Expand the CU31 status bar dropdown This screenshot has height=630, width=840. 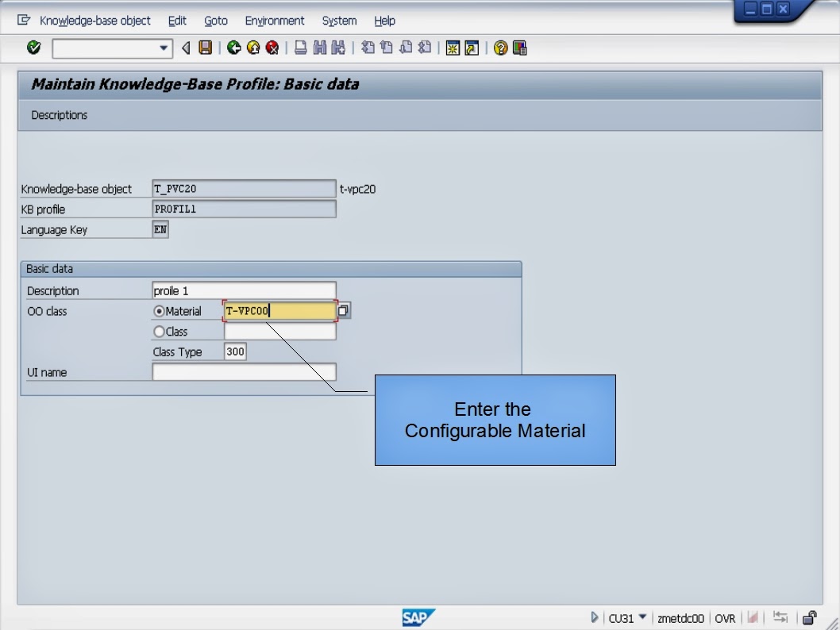click(x=642, y=617)
